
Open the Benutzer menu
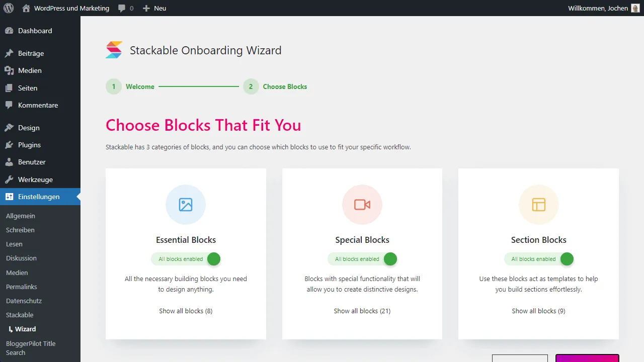coord(40,162)
